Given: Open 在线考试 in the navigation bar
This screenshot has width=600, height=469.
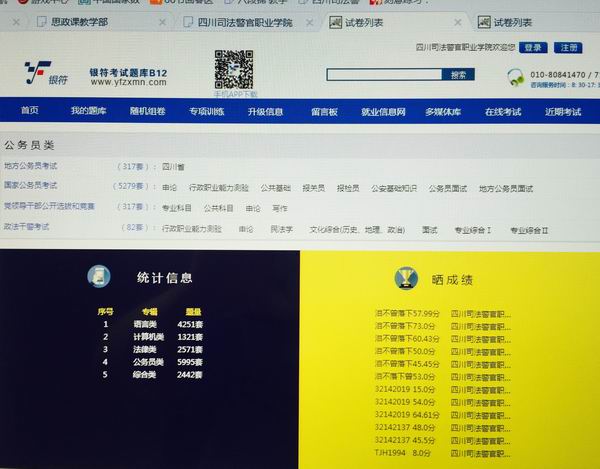Looking at the screenshot, I should 503,112.
